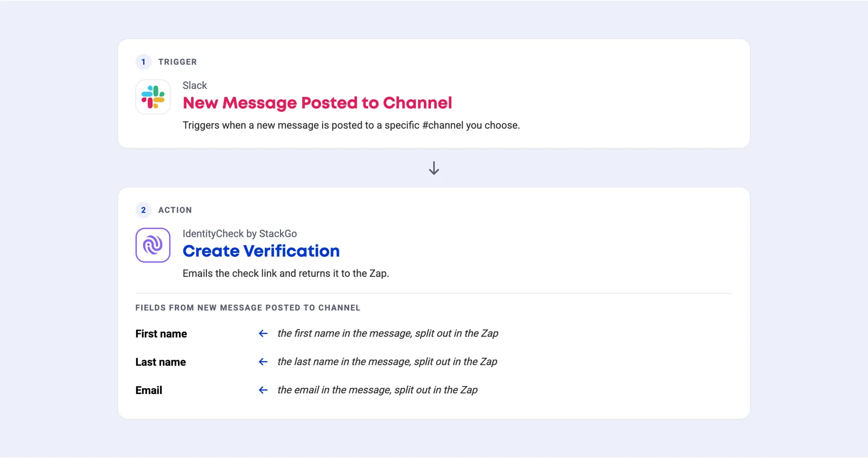
Task: Select the Last name field label
Action: click(x=161, y=362)
